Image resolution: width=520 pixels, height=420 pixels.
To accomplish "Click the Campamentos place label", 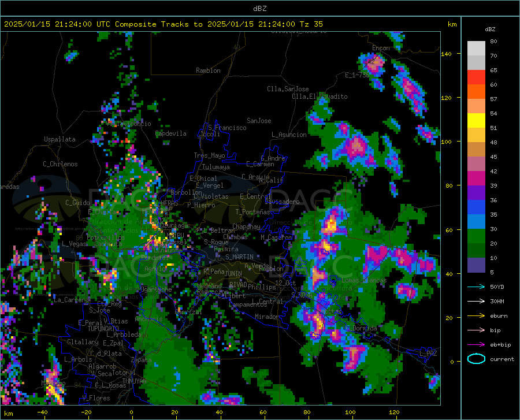I will pos(248,304).
